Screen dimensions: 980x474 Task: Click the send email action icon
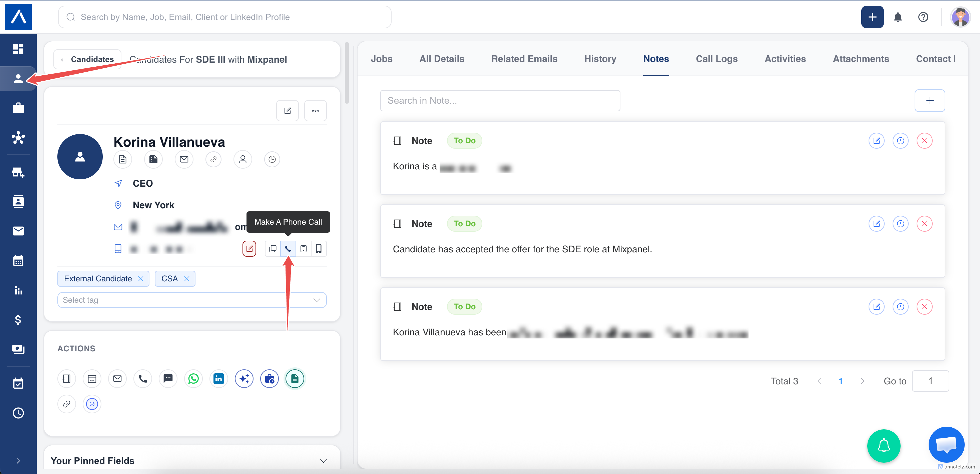coord(117,379)
